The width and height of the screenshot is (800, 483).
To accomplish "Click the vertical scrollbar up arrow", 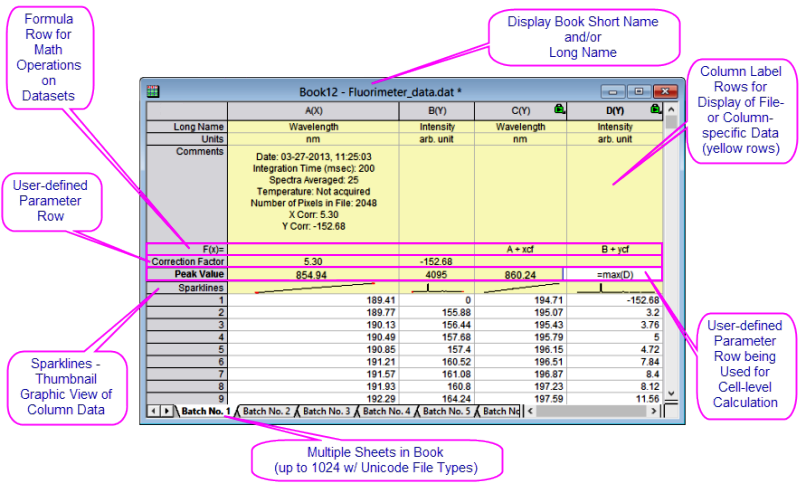I will 671,109.
